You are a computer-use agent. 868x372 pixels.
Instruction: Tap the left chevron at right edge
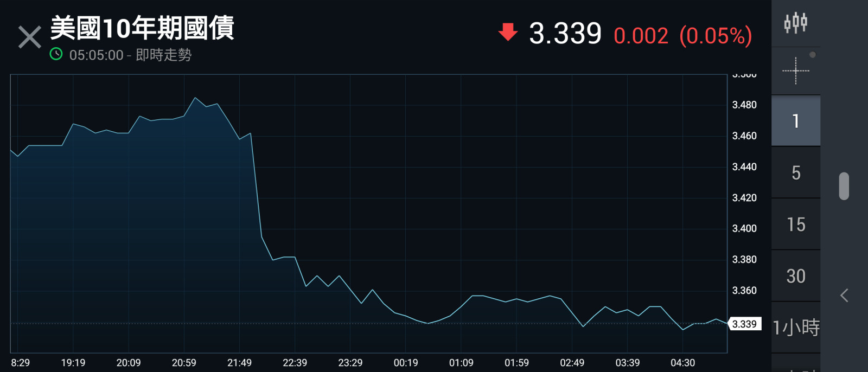point(844,296)
